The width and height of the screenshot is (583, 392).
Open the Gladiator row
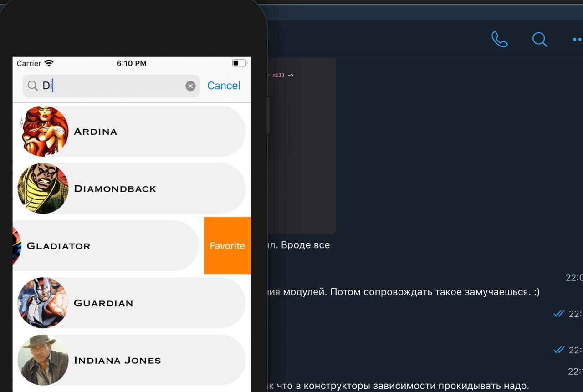[x=106, y=246]
